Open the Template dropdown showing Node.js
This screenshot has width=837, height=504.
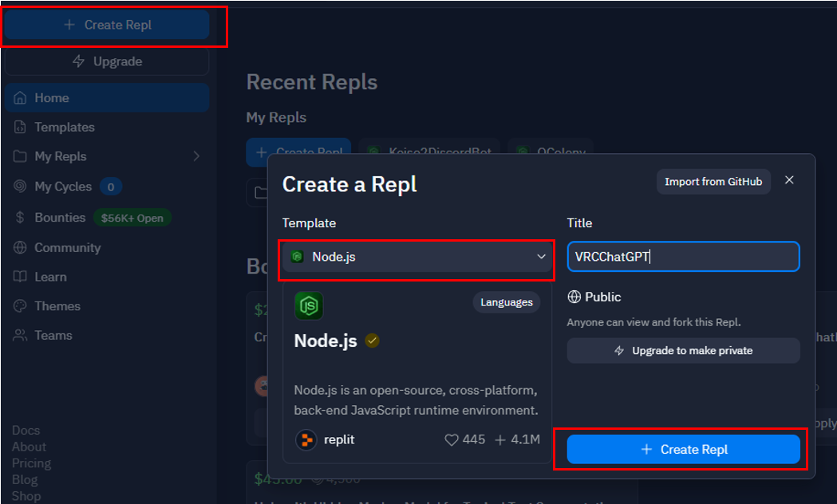coord(416,256)
